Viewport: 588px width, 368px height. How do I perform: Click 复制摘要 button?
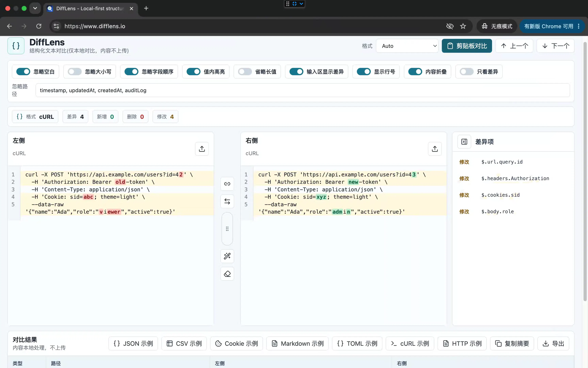(x=512, y=343)
